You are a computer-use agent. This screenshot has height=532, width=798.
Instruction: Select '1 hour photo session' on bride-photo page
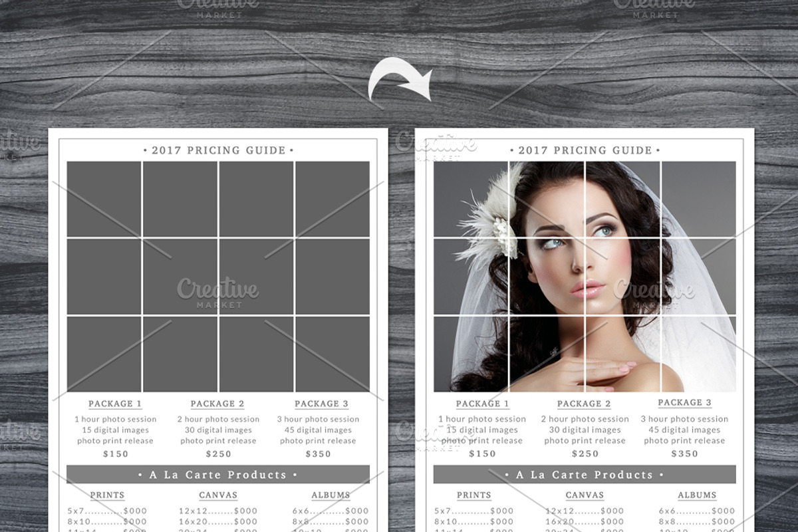point(482,419)
